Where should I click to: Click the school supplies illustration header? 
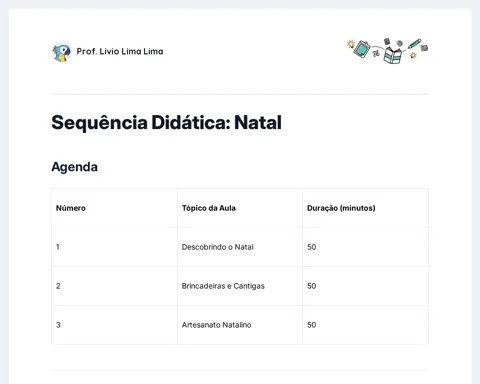tap(387, 51)
